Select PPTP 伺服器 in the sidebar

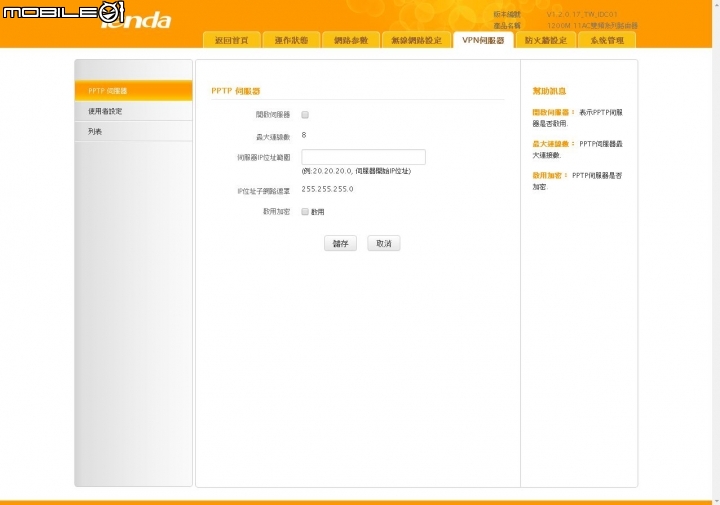click(134, 91)
